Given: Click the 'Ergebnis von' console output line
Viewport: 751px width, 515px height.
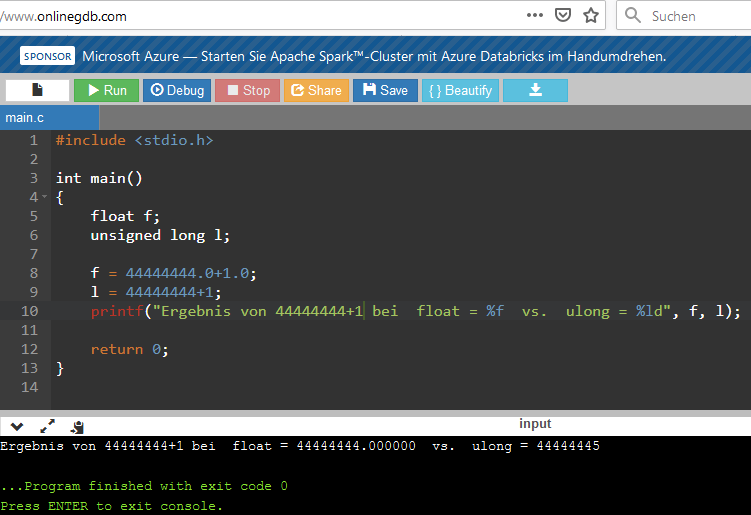Looking at the screenshot, I should pyautogui.click(x=300, y=446).
